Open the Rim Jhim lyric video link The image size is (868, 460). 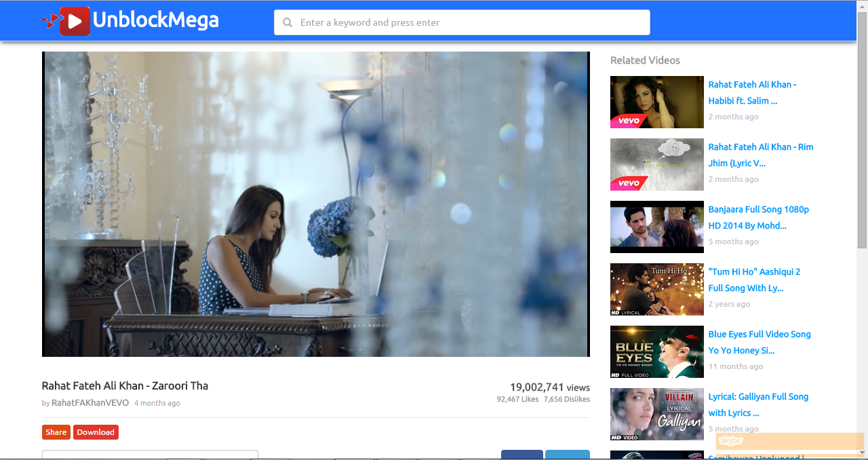(761, 155)
